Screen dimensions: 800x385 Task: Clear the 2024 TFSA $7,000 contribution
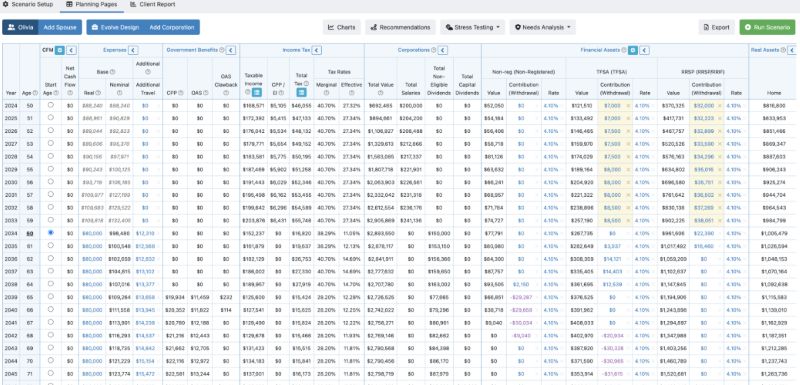(x=628, y=106)
